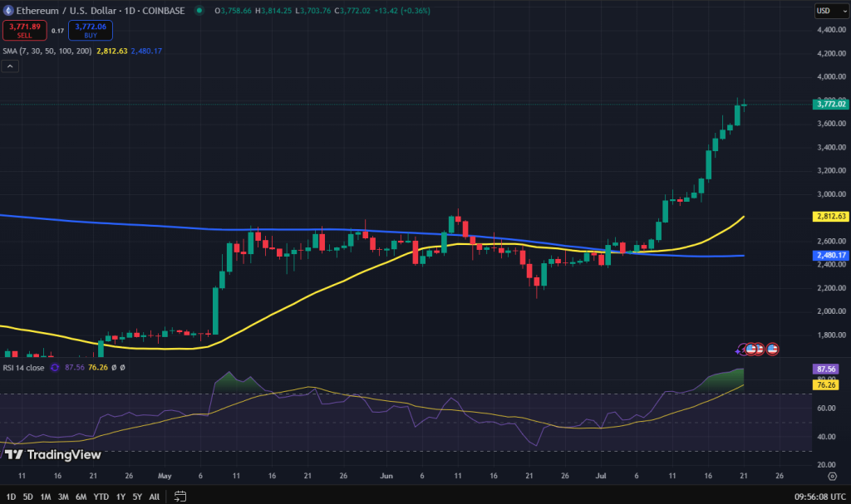Select the SMA (7, 30, 50, 100, 200) legend
Screen dimensions: 851x504
47,51
